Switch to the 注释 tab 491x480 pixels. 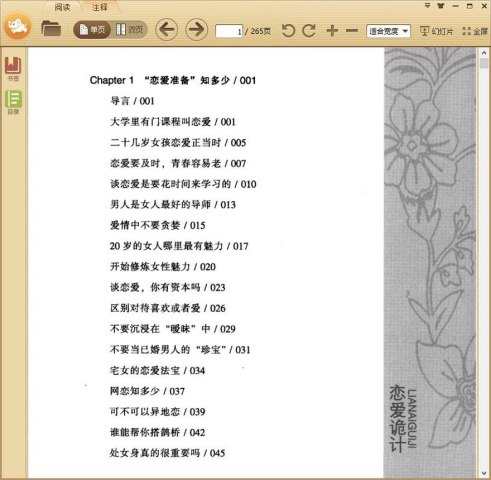(100, 7)
